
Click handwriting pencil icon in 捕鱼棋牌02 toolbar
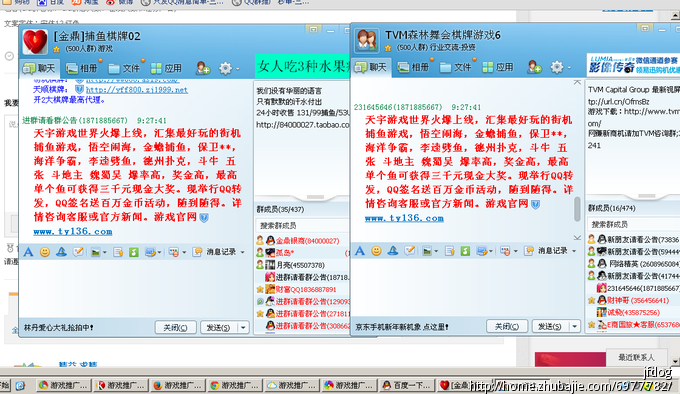78,252
